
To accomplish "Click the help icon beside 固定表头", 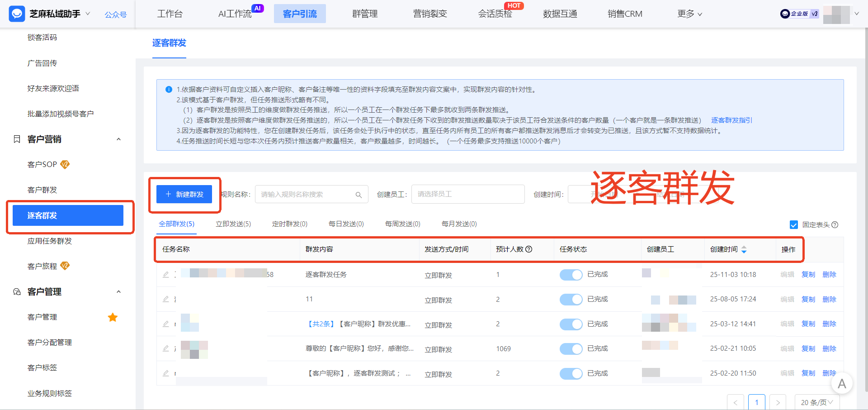I will click(x=835, y=224).
